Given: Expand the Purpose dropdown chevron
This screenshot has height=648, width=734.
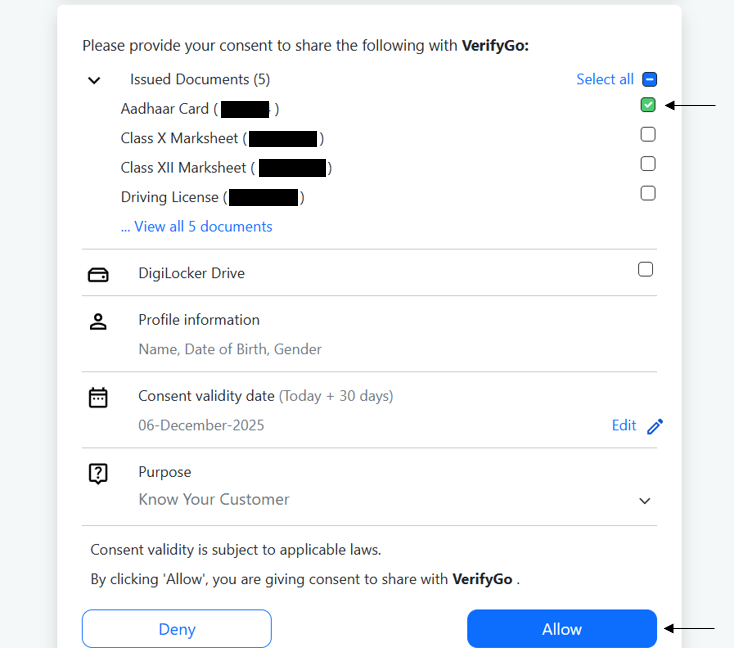Looking at the screenshot, I should point(645,501).
